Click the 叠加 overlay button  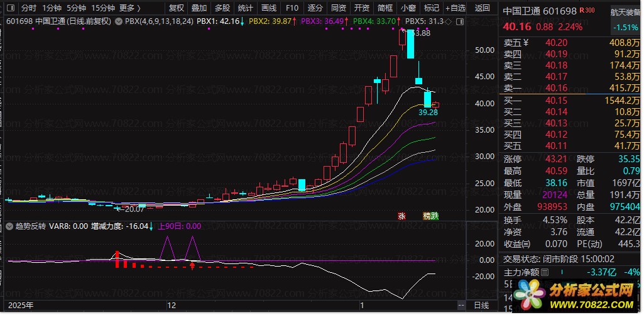199,8
